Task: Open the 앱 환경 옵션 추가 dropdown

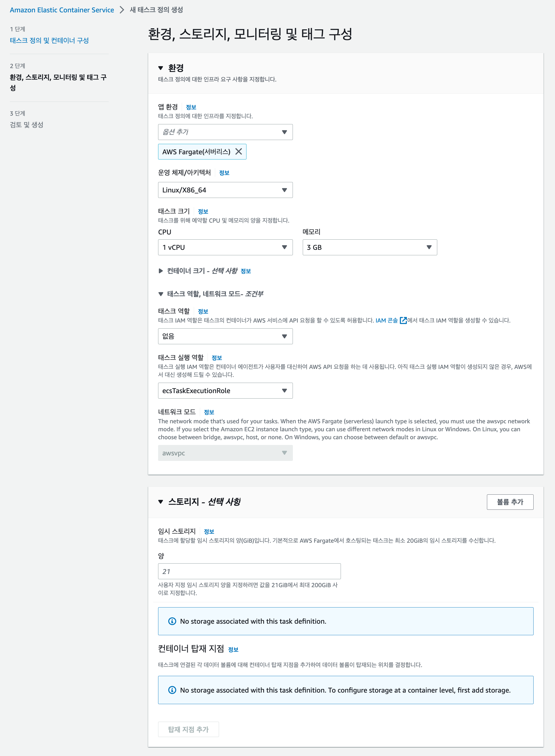Action: click(x=225, y=132)
